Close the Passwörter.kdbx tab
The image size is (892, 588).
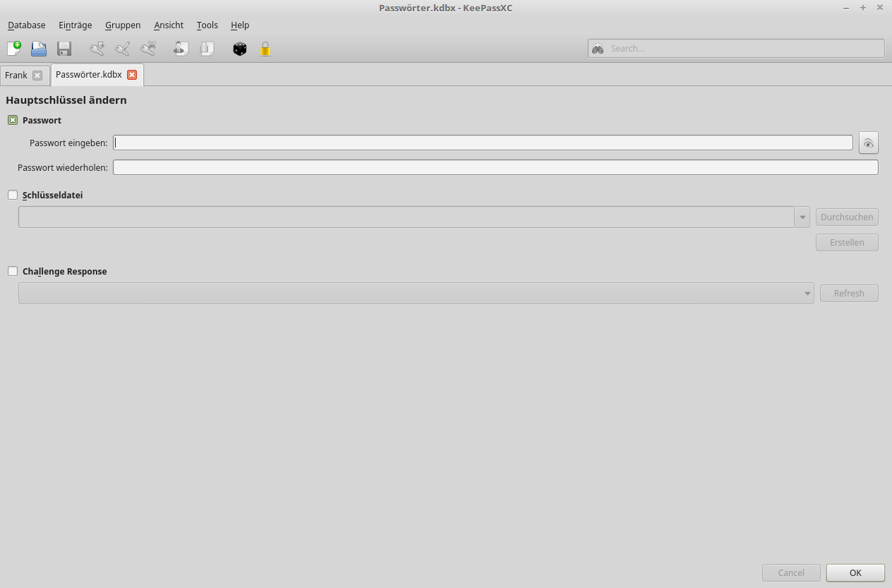click(132, 75)
